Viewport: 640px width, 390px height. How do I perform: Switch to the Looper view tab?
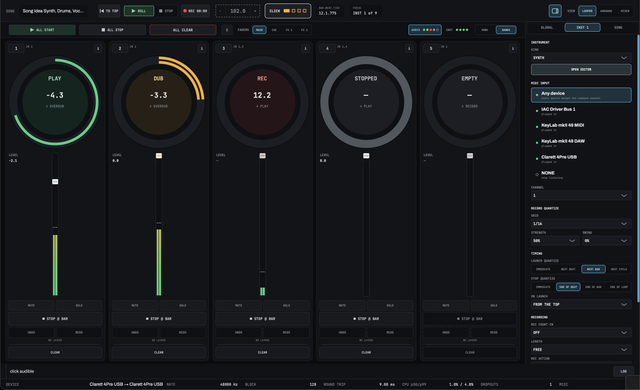pos(587,11)
